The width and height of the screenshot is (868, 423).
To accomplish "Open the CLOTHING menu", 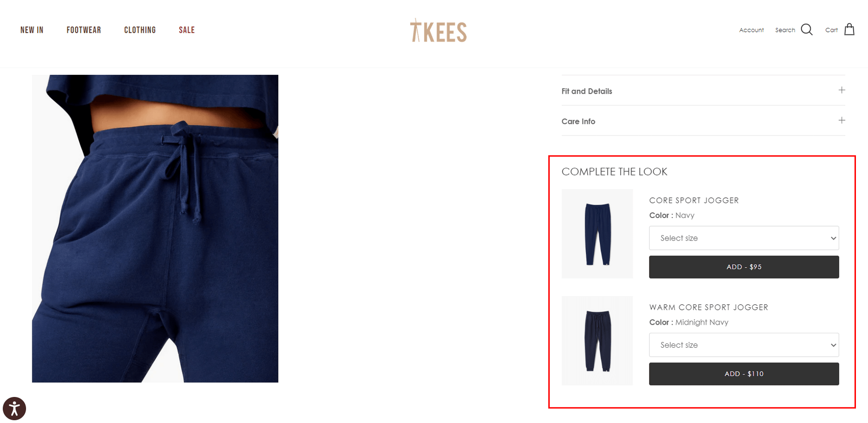I will pyautogui.click(x=140, y=30).
